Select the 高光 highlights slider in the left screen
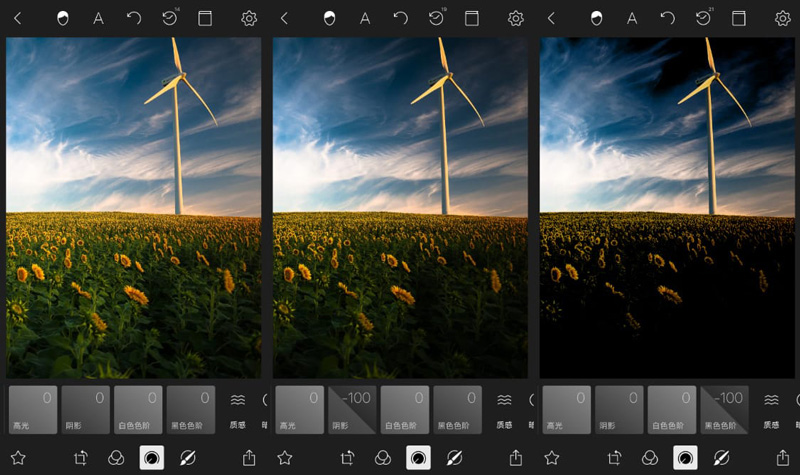This screenshot has height=475, width=800. (33, 410)
